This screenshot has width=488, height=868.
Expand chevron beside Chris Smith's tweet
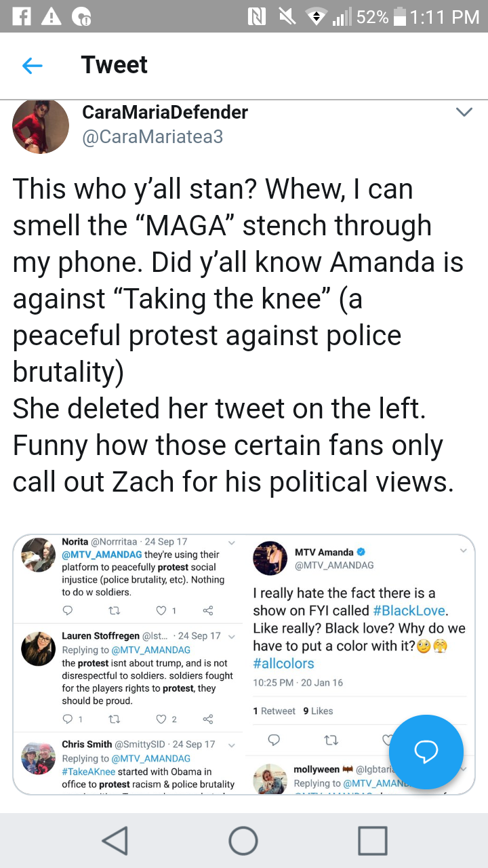point(231,745)
